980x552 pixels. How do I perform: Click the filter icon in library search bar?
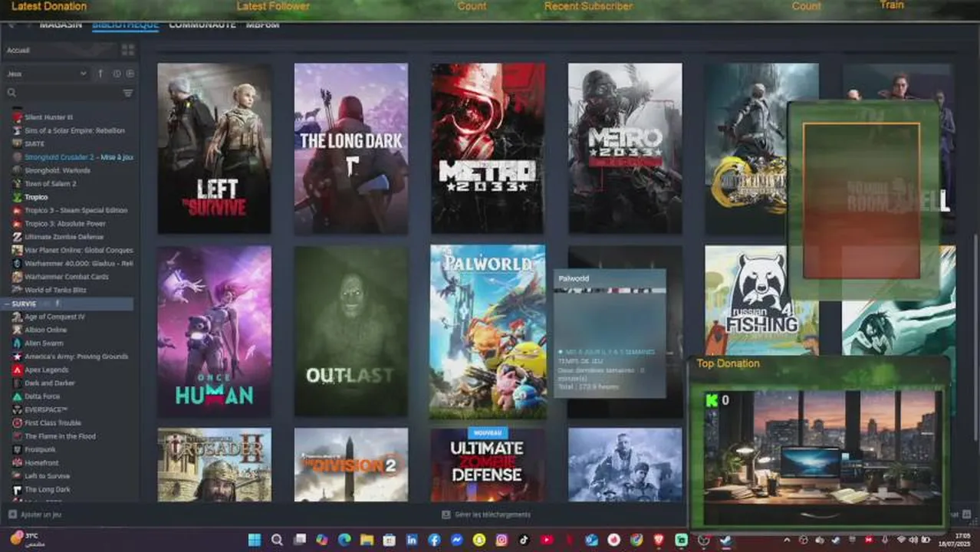point(128,93)
